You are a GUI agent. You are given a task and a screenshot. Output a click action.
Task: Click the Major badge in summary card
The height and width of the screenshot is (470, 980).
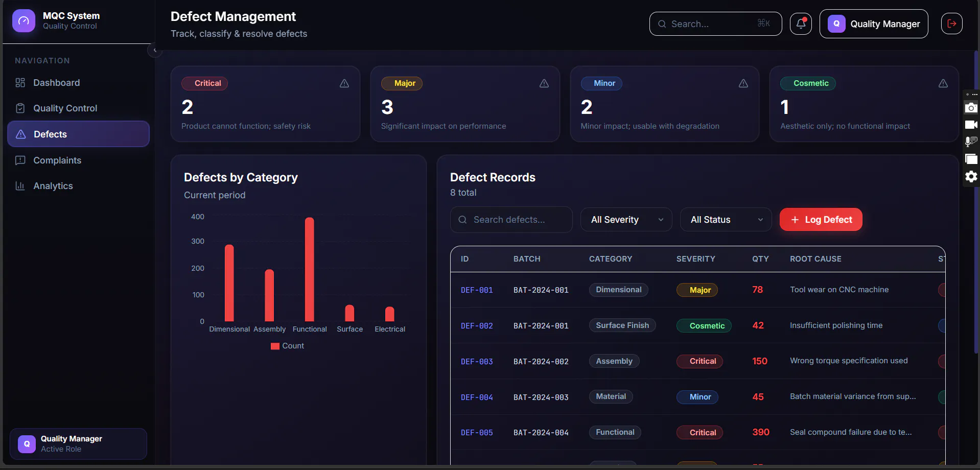(402, 83)
